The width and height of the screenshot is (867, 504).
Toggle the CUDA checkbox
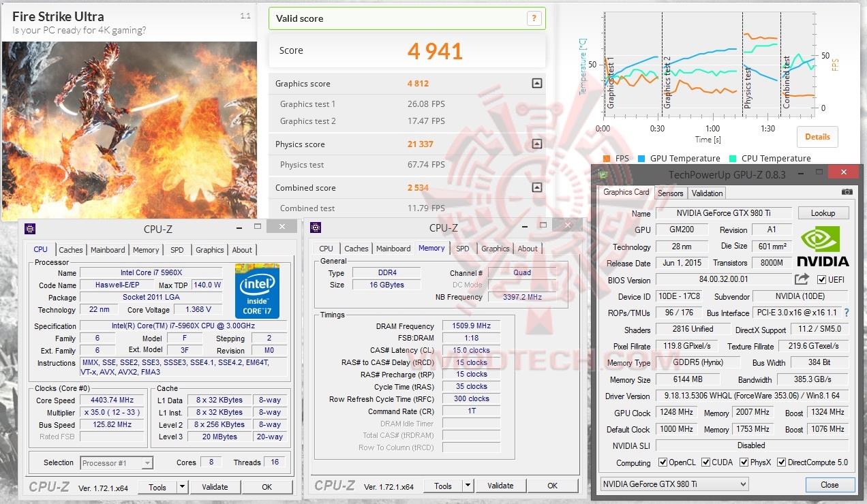click(705, 462)
